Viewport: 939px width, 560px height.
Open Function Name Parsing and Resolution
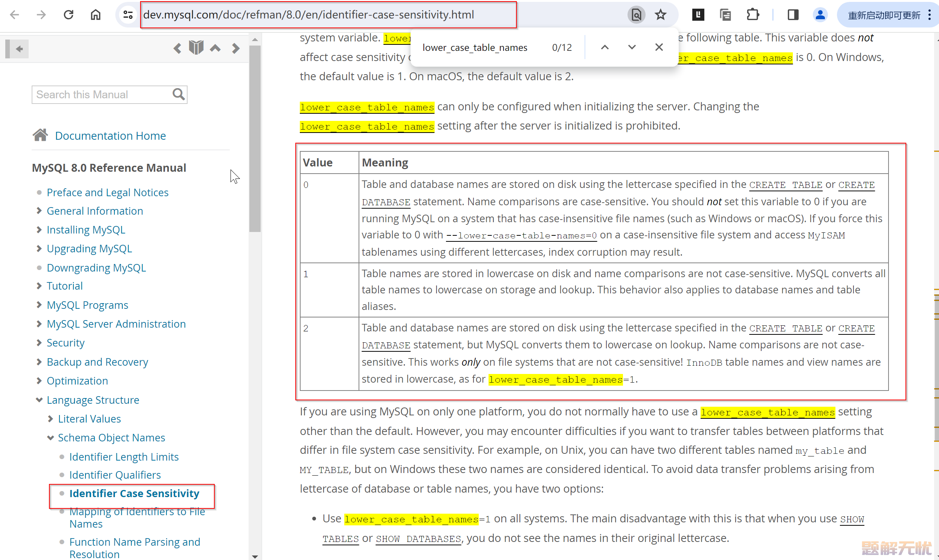pyautogui.click(x=135, y=548)
